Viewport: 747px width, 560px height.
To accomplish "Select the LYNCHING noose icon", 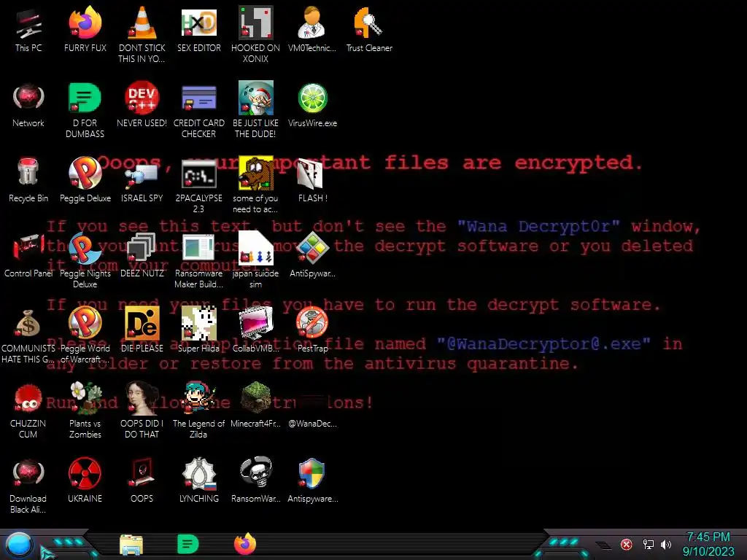I will pyautogui.click(x=199, y=474).
